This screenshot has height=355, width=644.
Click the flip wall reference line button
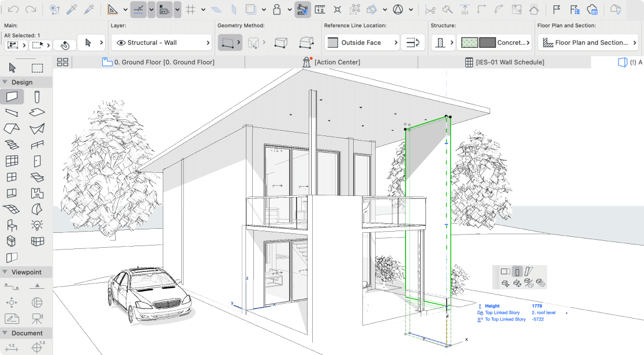413,43
